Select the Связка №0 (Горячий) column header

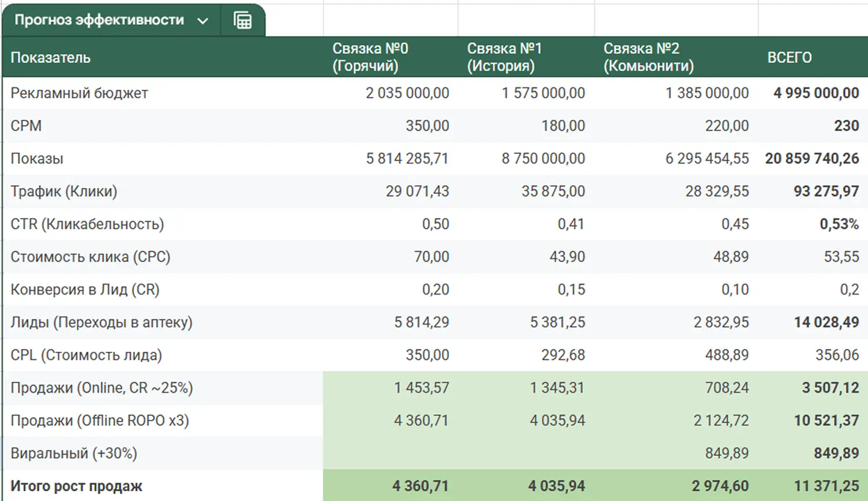pos(370,57)
